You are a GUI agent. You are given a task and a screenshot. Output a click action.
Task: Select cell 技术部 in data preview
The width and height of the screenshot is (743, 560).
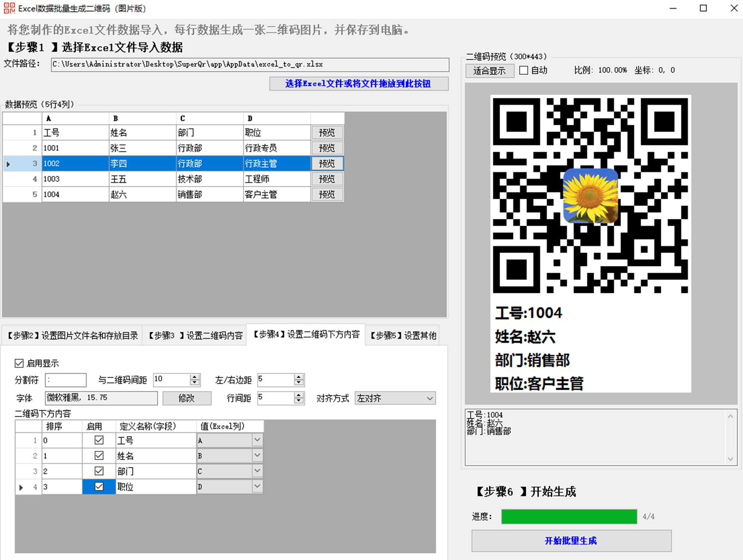(209, 179)
